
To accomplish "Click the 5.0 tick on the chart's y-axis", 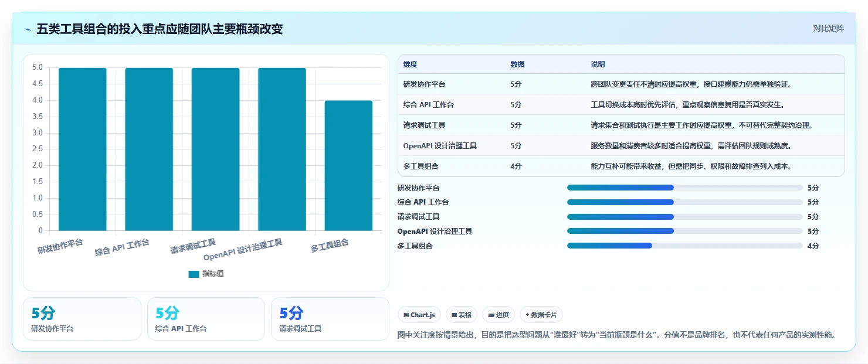I will click(x=38, y=67).
